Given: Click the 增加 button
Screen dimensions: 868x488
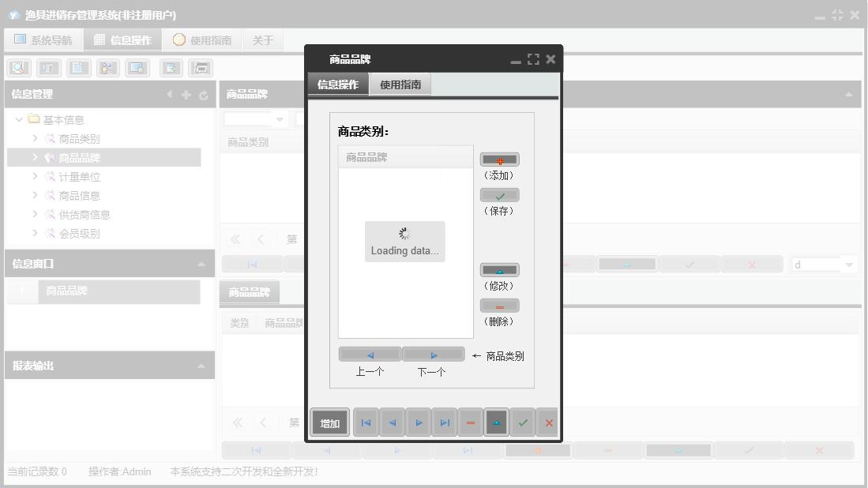Looking at the screenshot, I should [330, 423].
